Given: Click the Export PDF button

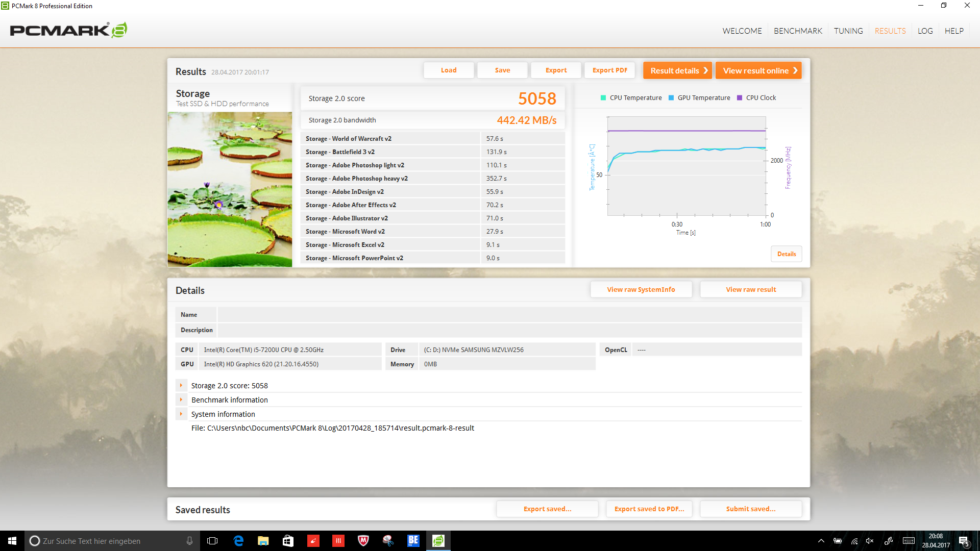Looking at the screenshot, I should [x=609, y=70].
